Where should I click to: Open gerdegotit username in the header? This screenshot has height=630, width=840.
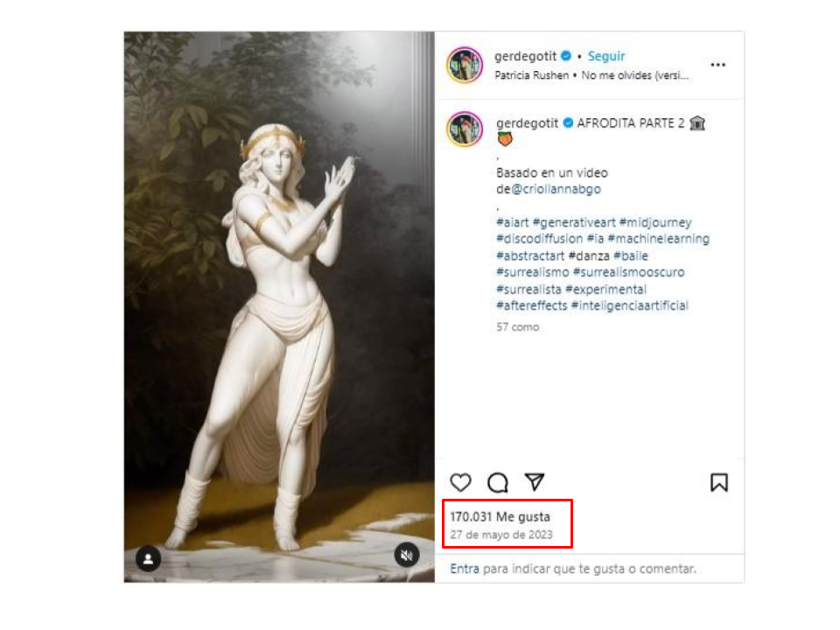click(525, 56)
